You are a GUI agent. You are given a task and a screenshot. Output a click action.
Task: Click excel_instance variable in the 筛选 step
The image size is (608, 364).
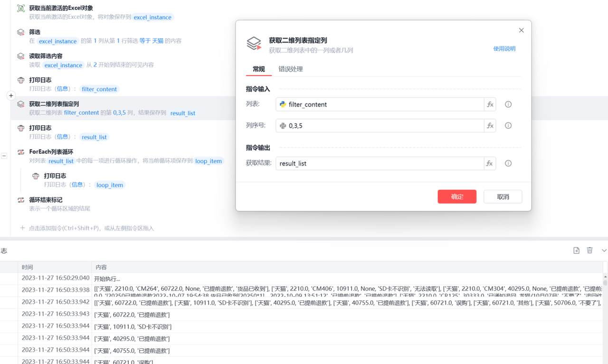pyautogui.click(x=58, y=41)
